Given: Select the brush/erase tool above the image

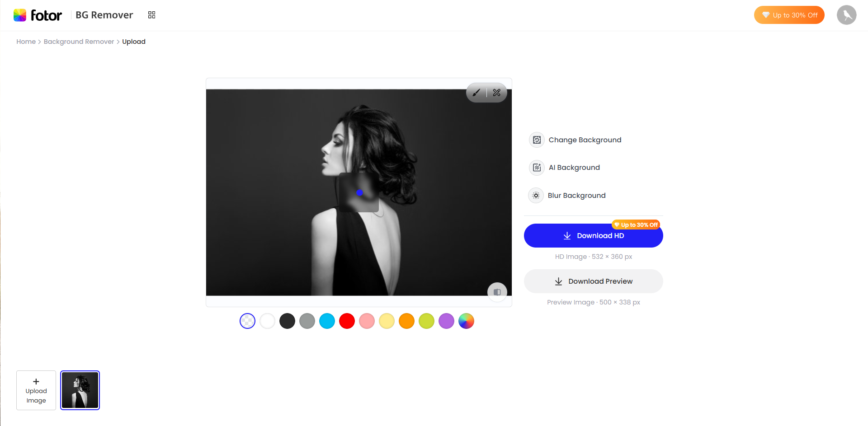Looking at the screenshot, I should 476,93.
